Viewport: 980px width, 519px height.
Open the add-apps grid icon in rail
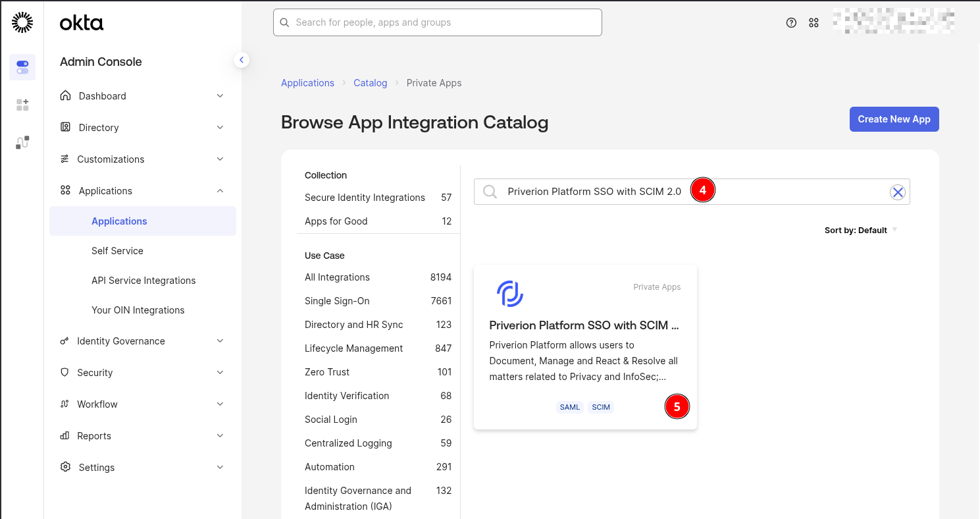click(x=22, y=105)
